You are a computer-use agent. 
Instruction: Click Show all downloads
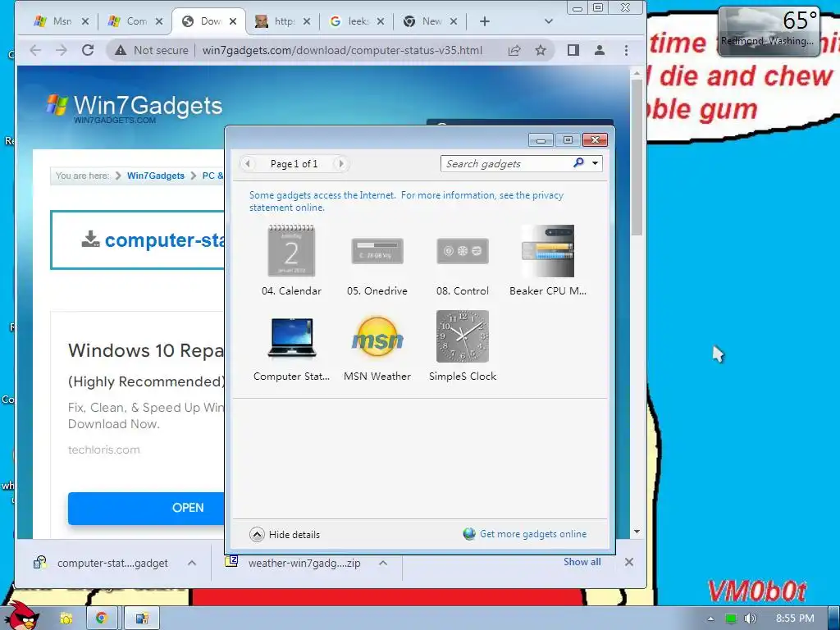[582, 562]
